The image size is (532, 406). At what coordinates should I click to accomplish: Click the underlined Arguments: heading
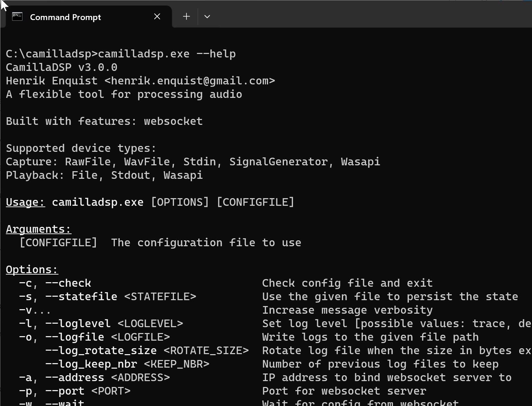[x=39, y=229]
